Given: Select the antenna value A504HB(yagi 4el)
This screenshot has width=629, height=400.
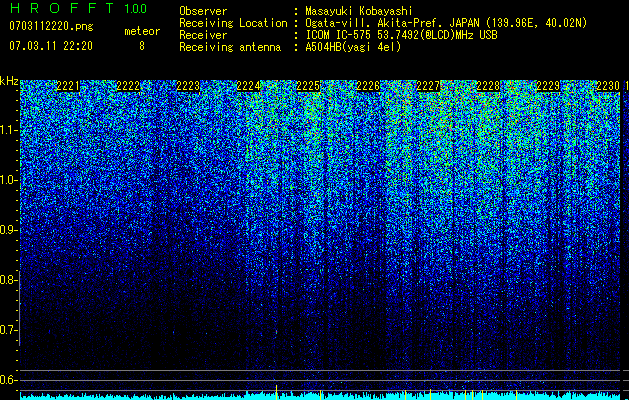Looking at the screenshot, I should pyautogui.click(x=353, y=47).
